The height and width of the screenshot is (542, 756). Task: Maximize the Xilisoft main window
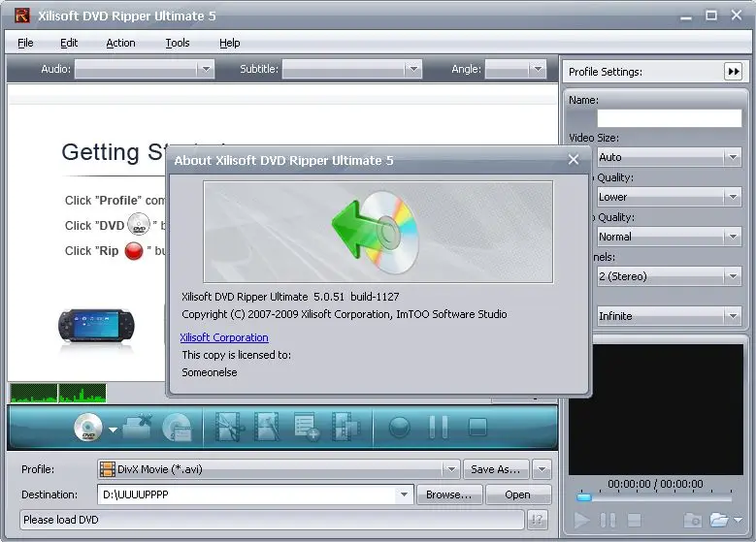point(711,16)
